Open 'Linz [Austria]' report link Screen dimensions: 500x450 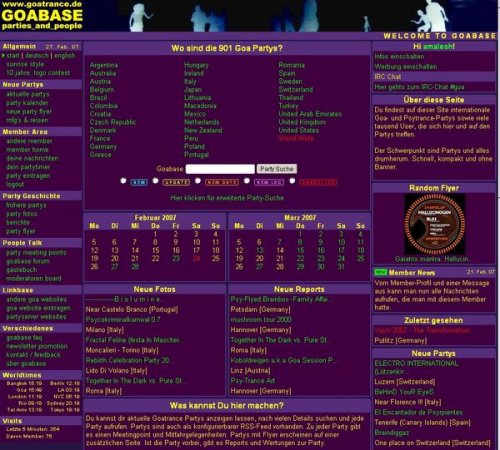(250, 371)
